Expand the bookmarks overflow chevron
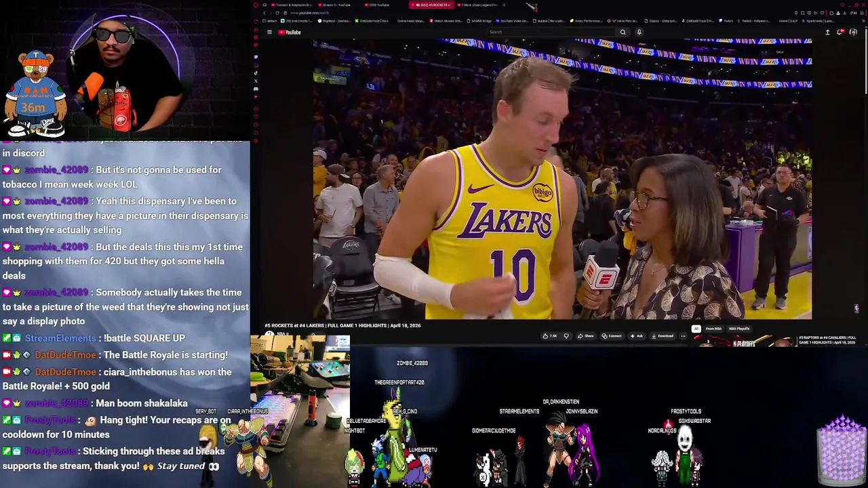The width and height of the screenshot is (868, 488). click(x=863, y=21)
